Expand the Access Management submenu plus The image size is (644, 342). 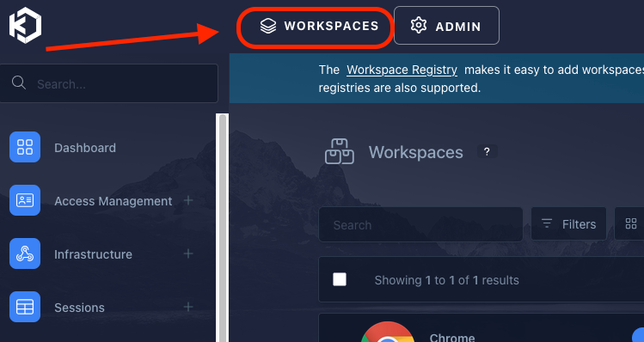click(188, 200)
